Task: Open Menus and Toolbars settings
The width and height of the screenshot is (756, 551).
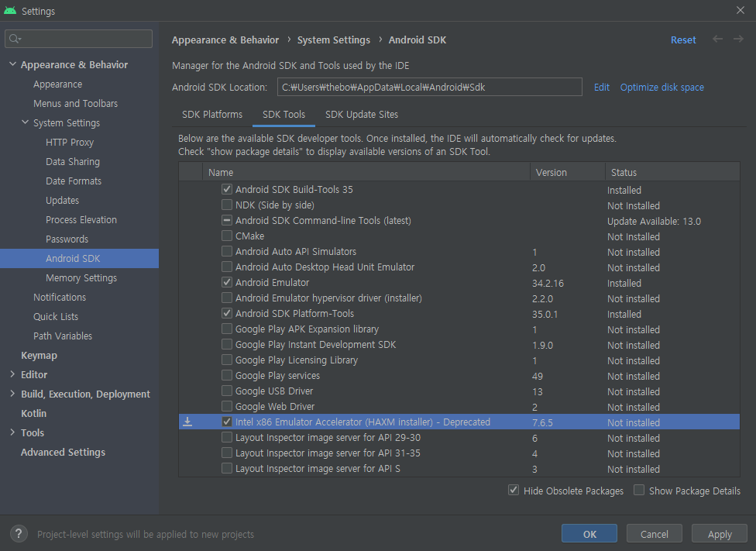Action: [x=75, y=103]
